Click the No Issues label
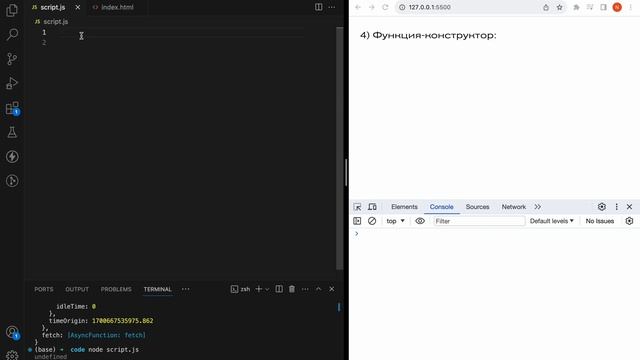 click(x=600, y=221)
